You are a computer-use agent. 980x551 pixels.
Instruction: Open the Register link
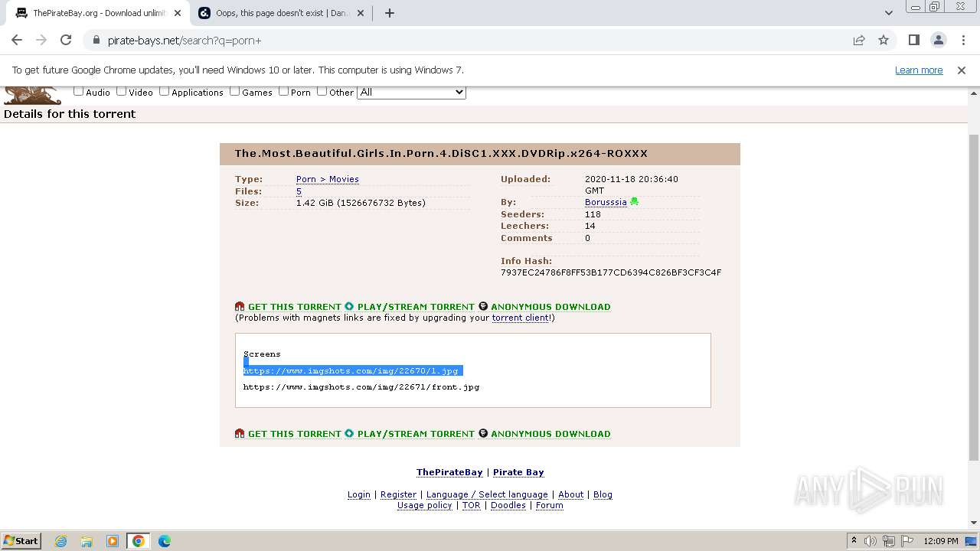tap(398, 494)
